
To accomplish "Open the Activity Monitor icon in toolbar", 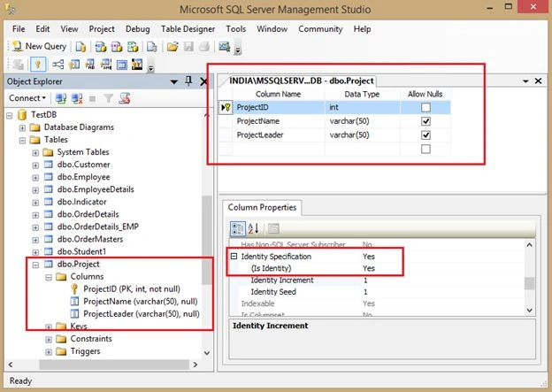I will click(225, 47).
